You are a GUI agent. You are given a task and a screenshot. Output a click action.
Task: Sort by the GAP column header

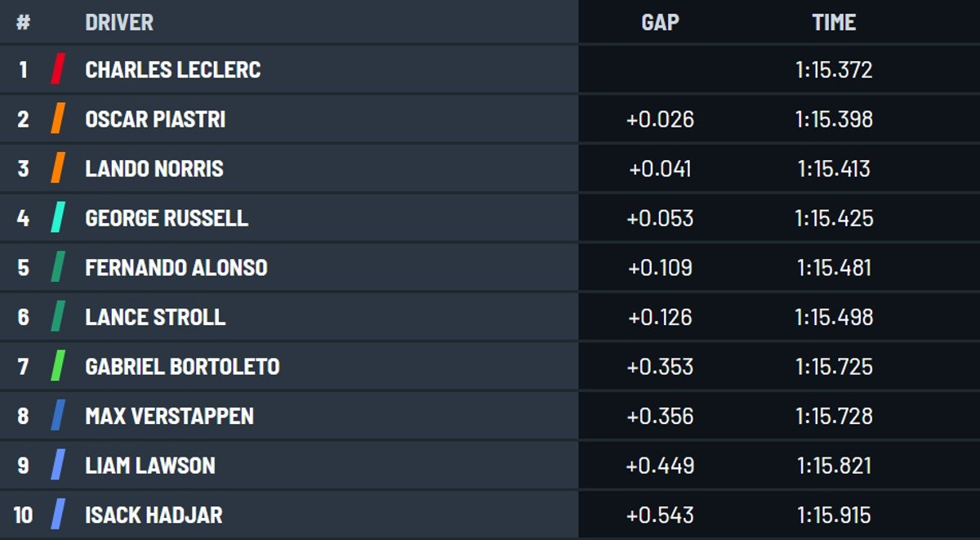point(660,22)
